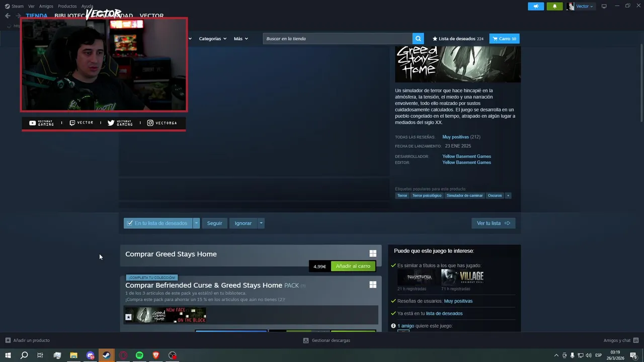Go forward with the navigation arrow
The image size is (644, 362).
click(18, 16)
